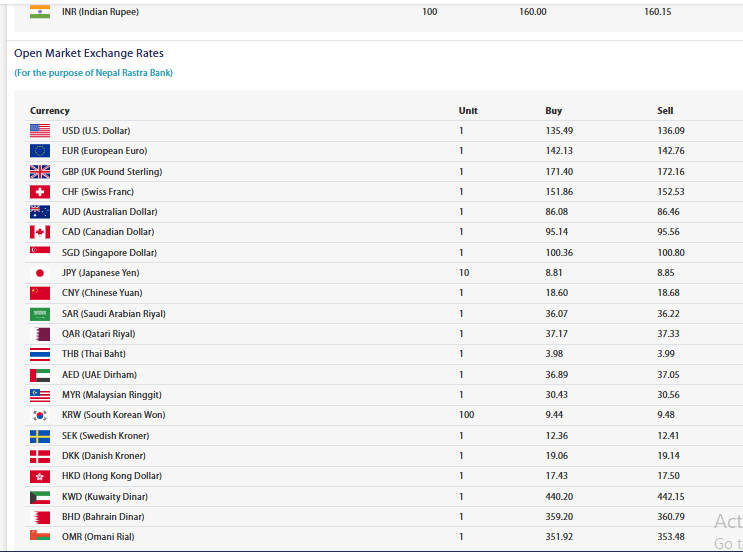The width and height of the screenshot is (743, 552).
Task: Click the Saudi Arabian flag icon
Action: [40, 314]
